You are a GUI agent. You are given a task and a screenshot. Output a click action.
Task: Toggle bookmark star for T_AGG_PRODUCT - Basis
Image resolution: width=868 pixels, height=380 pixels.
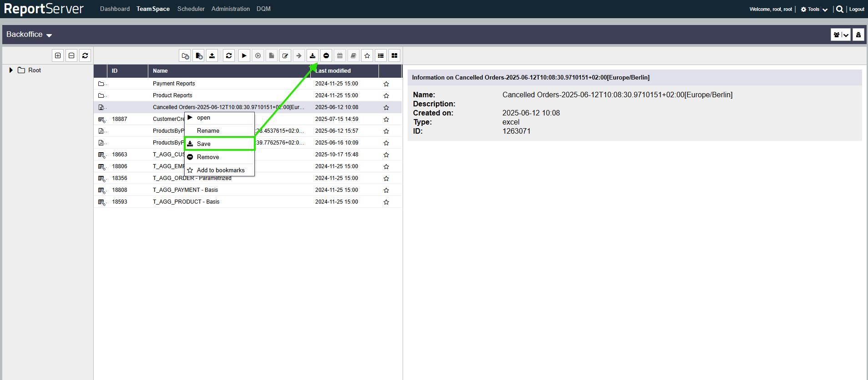pyautogui.click(x=386, y=202)
